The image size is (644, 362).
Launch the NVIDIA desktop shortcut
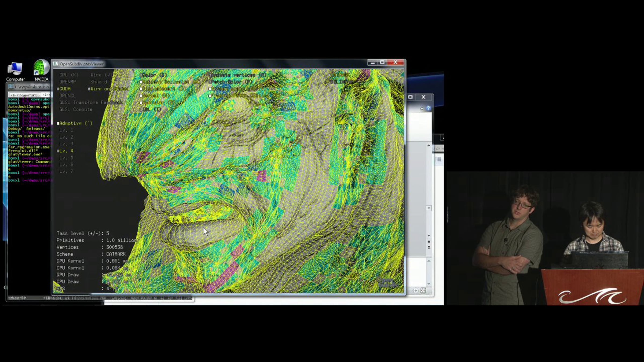tap(42, 70)
